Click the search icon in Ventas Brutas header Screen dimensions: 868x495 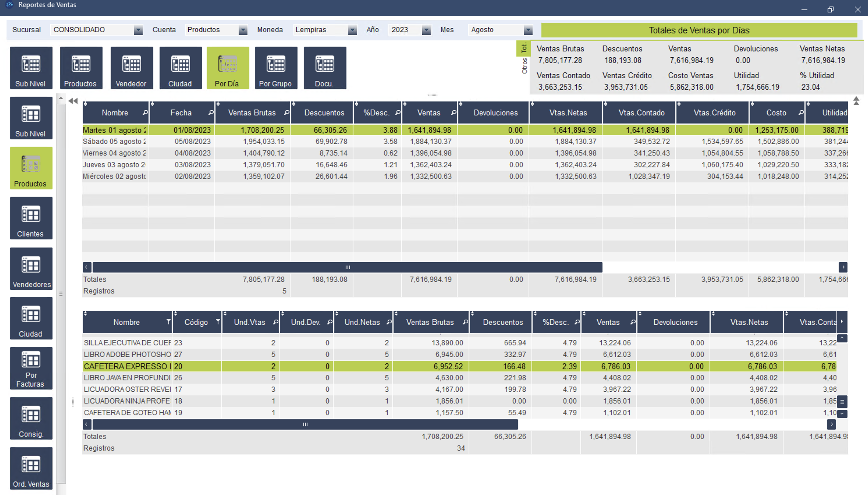(x=286, y=112)
